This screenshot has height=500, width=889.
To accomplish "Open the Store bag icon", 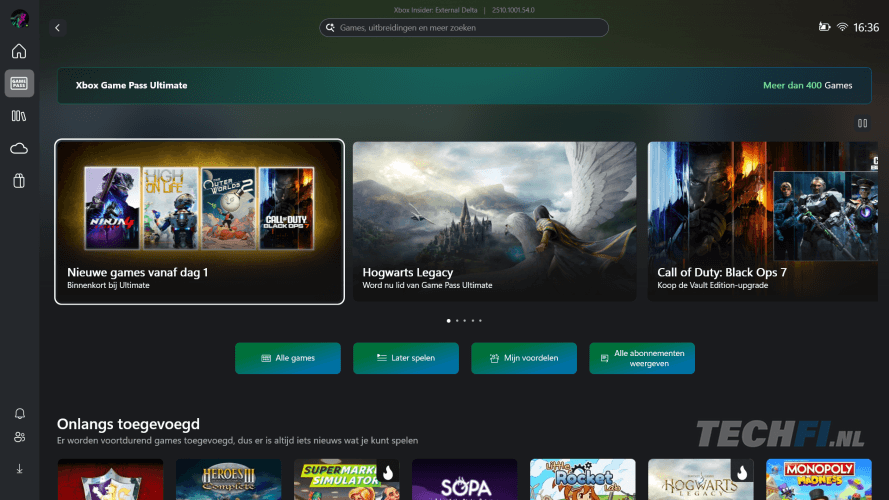I will (x=19, y=181).
